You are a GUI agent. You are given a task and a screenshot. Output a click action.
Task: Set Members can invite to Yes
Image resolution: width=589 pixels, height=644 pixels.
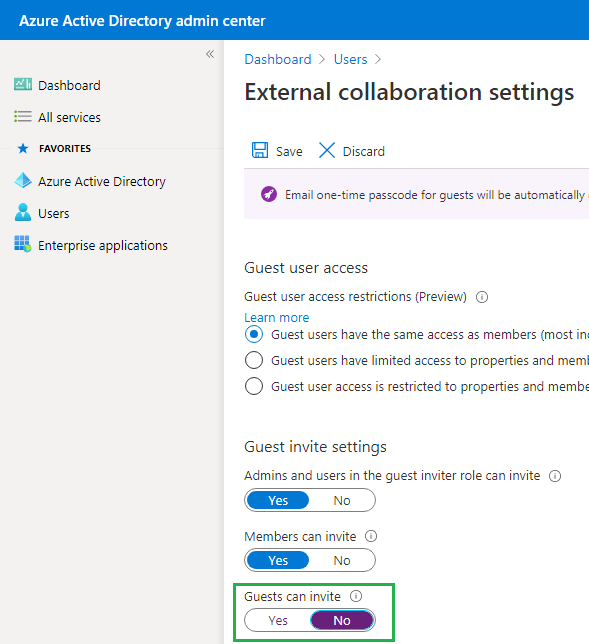[x=278, y=560]
